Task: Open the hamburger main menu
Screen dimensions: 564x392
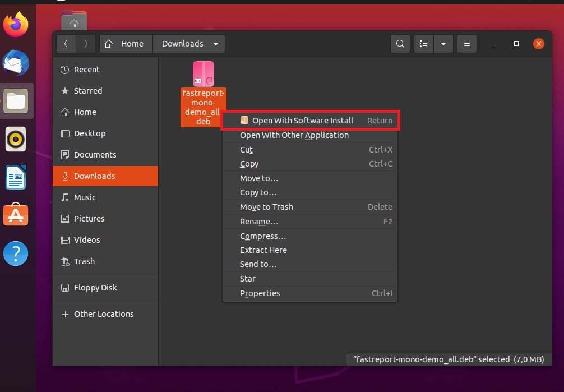Action: coord(466,44)
